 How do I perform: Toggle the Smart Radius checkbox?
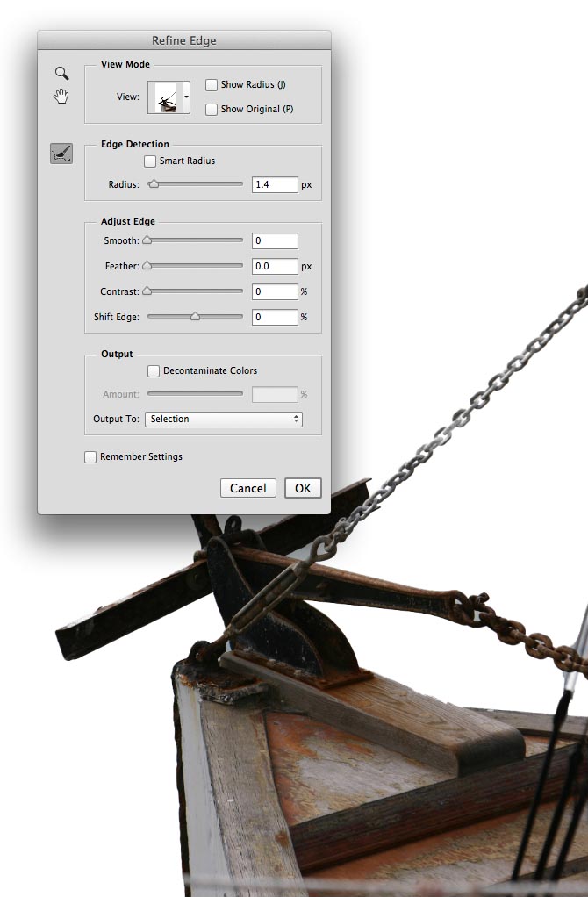coord(150,161)
